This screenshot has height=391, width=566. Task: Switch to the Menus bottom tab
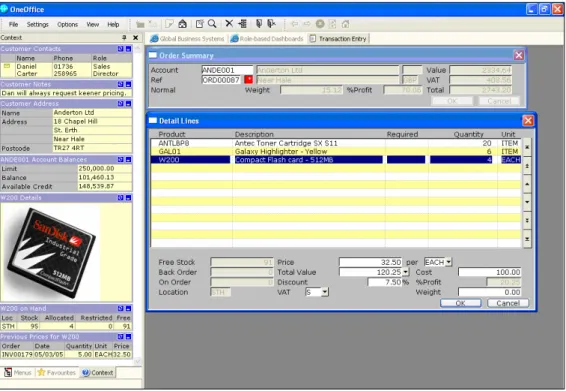18,372
